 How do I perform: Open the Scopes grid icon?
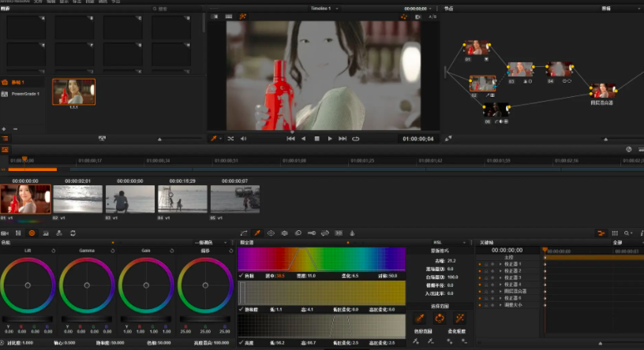click(615, 233)
